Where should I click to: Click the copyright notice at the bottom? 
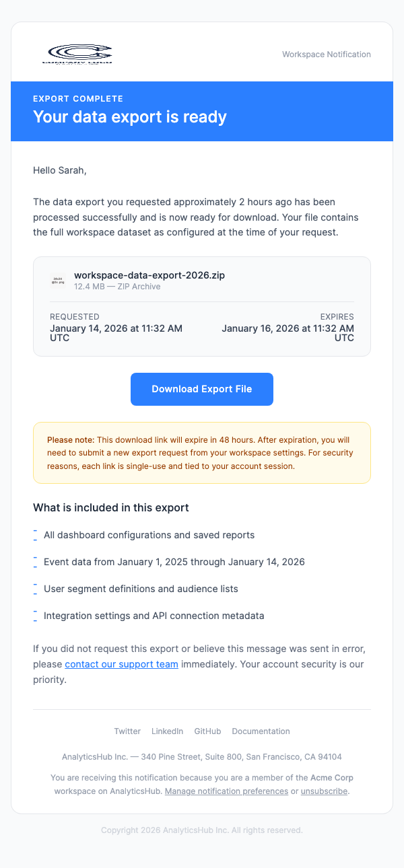(x=201, y=830)
